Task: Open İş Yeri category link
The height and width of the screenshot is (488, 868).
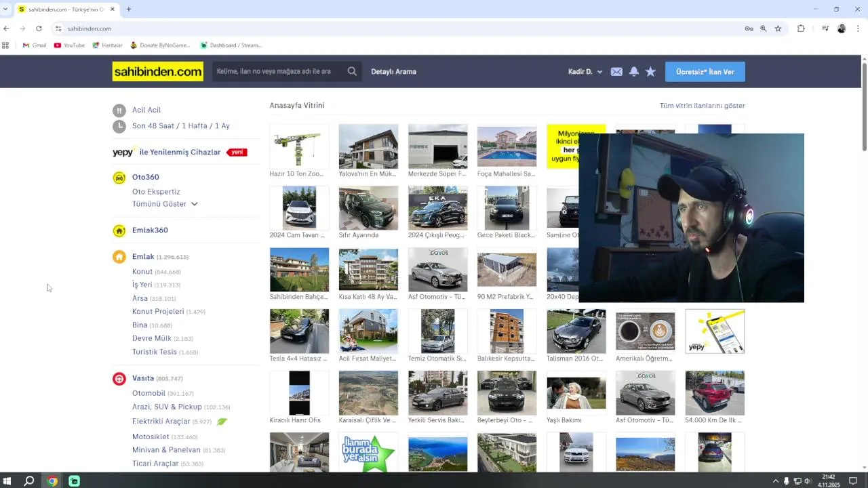Action: [x=142, y=285]
